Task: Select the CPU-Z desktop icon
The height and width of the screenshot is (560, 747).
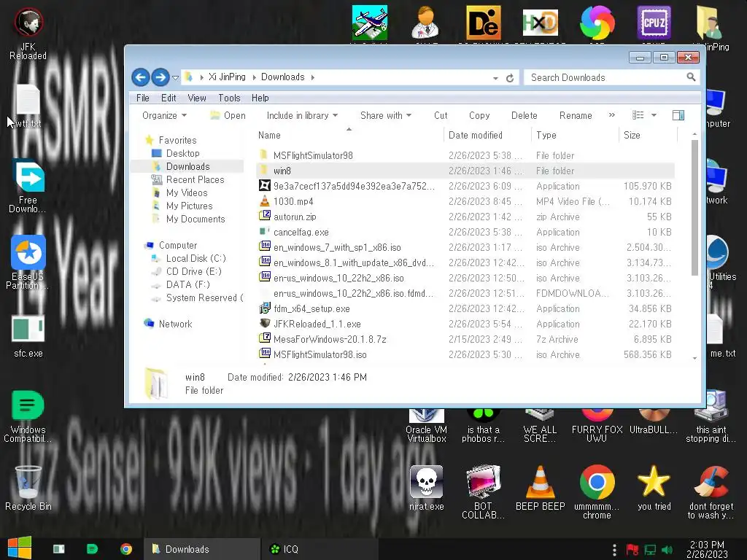Action: 654,23
